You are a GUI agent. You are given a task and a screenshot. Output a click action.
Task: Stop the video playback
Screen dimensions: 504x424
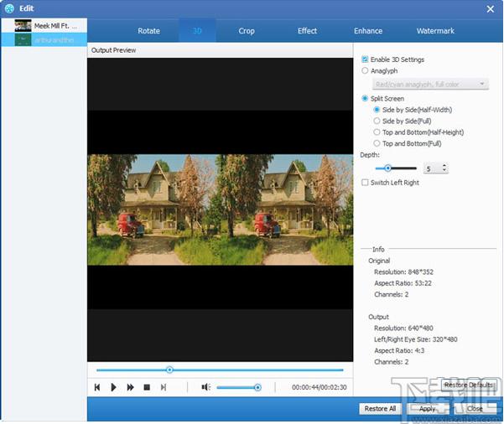[147, 387]
